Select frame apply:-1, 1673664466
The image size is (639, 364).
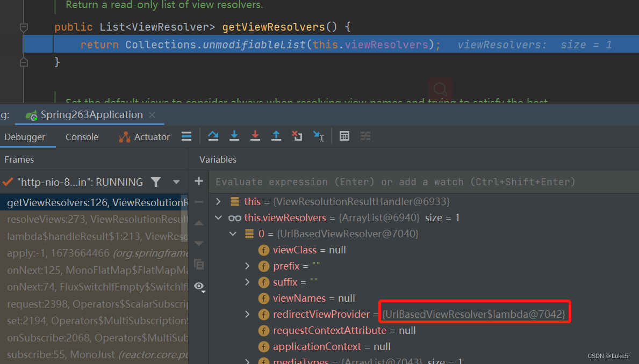click(94, 253)
